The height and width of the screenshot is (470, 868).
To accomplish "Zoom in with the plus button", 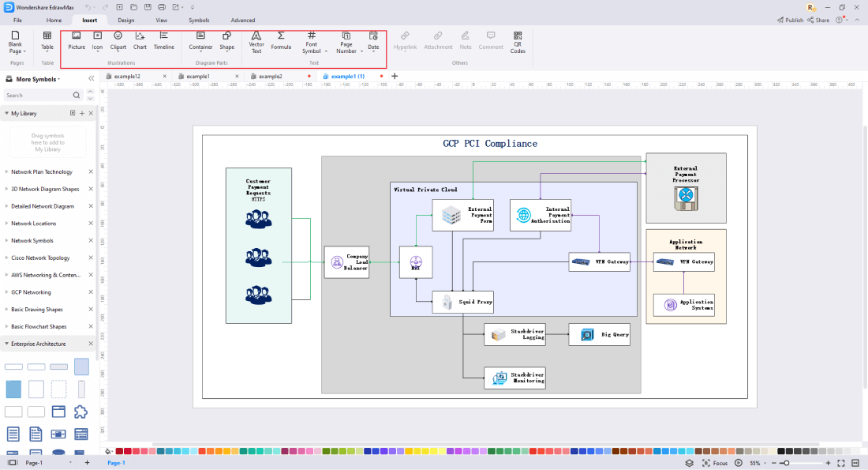I will pyautogui.click(x=828, y=463).
